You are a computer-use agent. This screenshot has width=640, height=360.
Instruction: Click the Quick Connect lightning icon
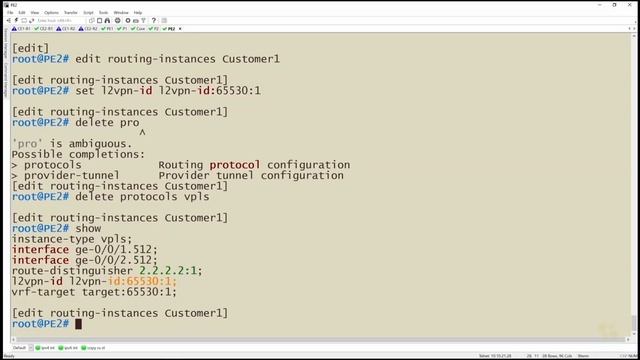coord(16,20)
